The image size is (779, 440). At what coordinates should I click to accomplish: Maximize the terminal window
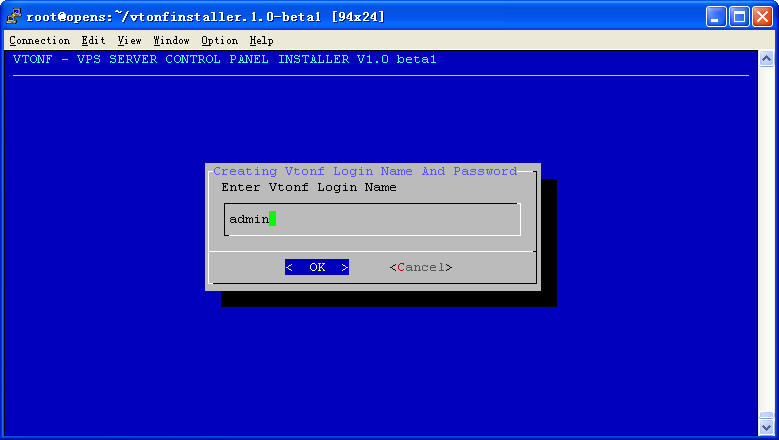739,16
